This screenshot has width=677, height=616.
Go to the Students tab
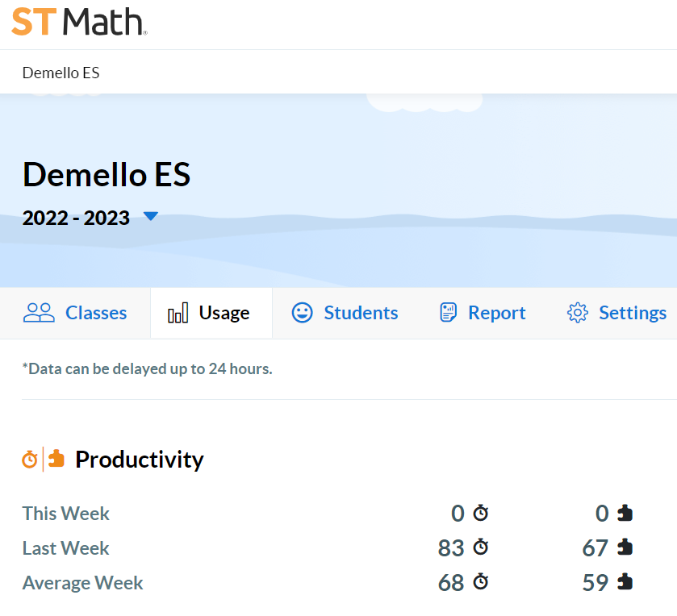click(345, 313)
